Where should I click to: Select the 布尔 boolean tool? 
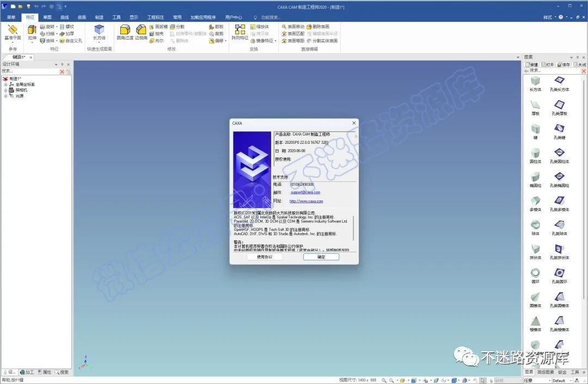pyautogui.click(x=156, y=40)
